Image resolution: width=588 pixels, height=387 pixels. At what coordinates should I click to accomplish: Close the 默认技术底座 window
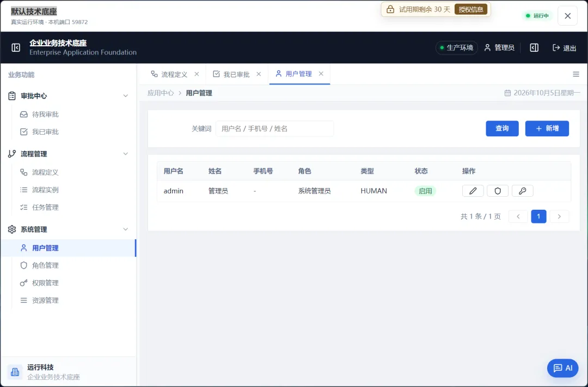tap(567, 16)
